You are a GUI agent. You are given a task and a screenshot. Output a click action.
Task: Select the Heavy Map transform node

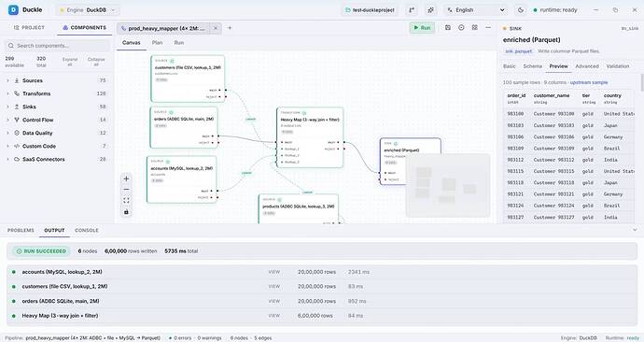point(310,137)
